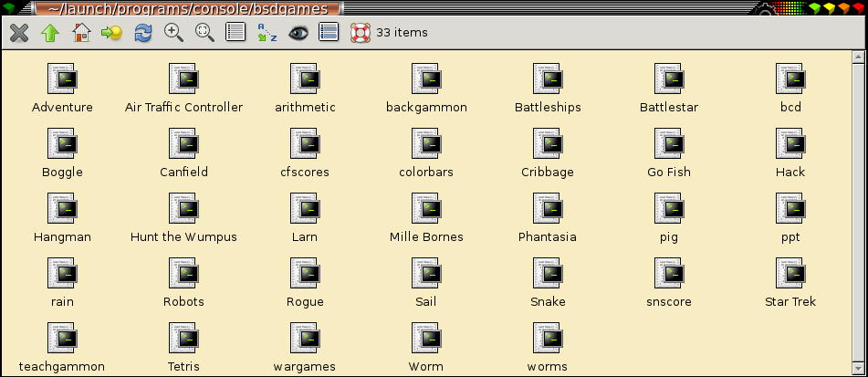Select the pig program
Image resolution: width=868 pixels, height=377 pixels.
click(669, 218)
